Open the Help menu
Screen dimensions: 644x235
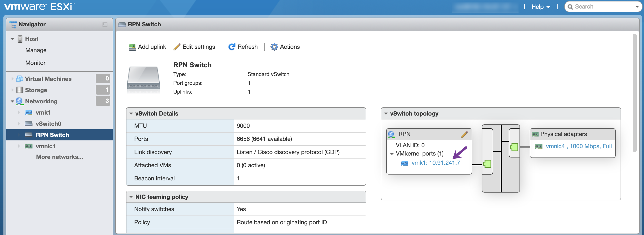tap(540, 7)
